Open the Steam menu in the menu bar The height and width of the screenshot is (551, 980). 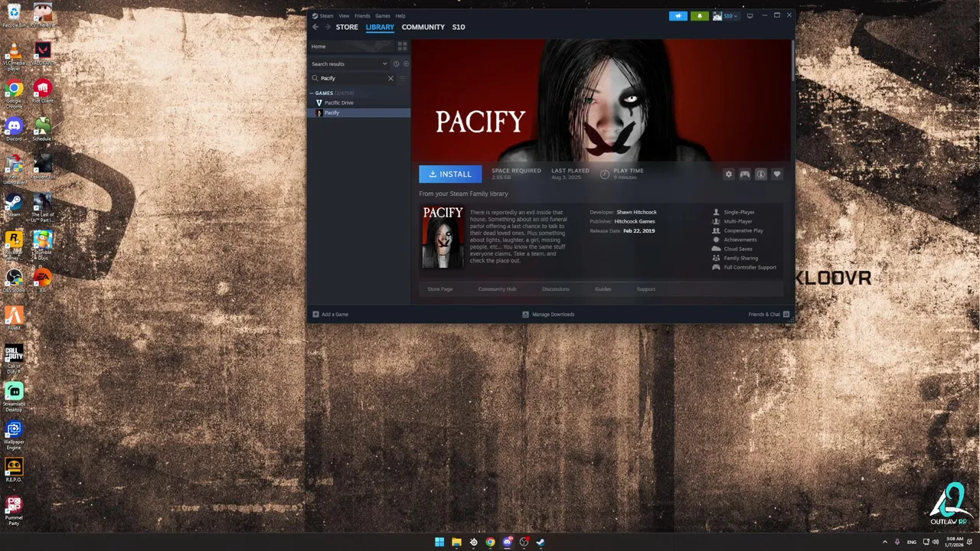pyautogui.click(x=326, y=15)
